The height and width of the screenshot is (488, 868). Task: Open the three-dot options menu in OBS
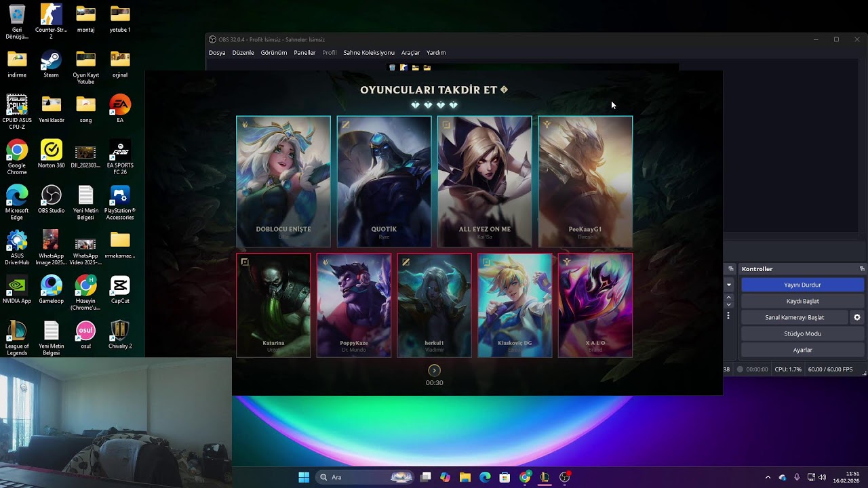pyautogui.click(x=729, y=316)
